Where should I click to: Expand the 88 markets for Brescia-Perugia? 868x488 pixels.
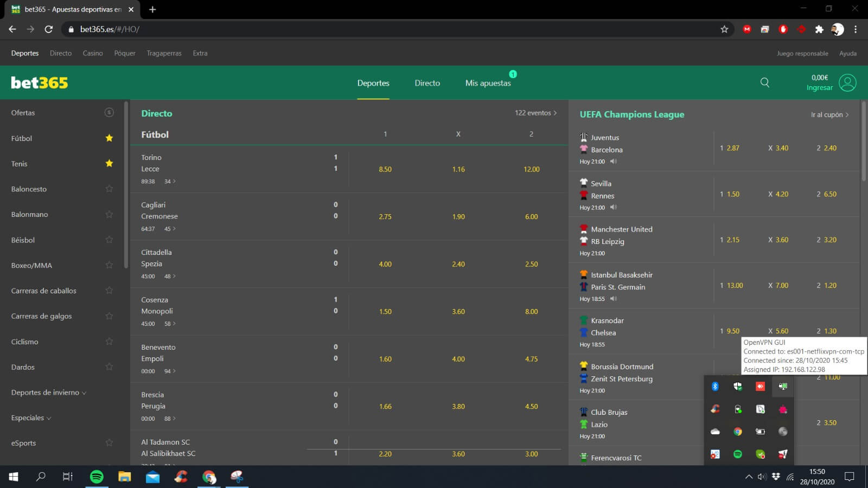pos(170,419)
